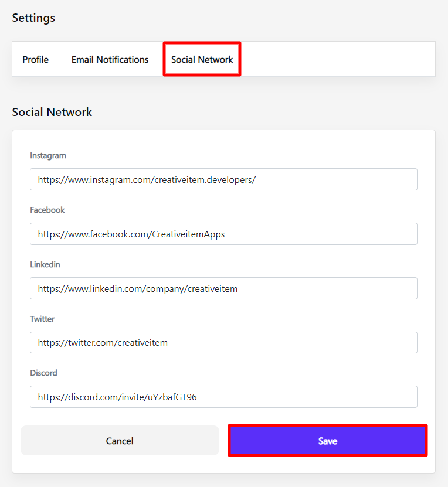Click the Facebook field label
448x487 pixels.
pyautogui.click(x=47, y=210)
